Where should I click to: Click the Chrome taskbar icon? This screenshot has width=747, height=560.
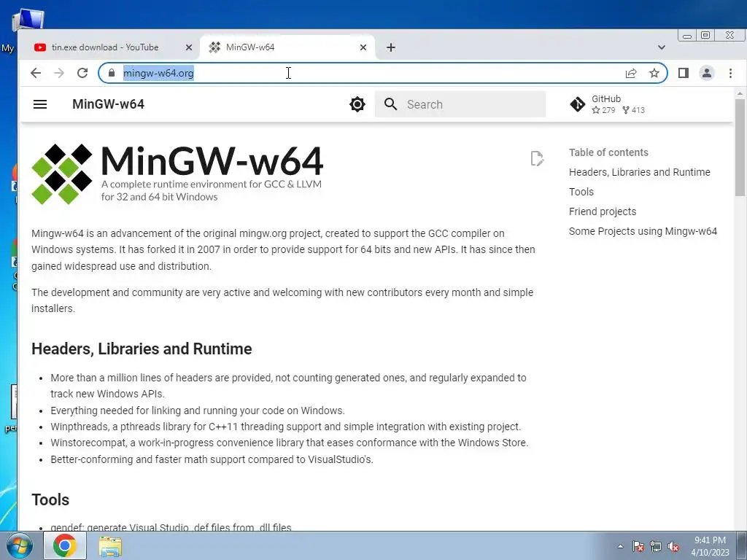coord(65,545)
